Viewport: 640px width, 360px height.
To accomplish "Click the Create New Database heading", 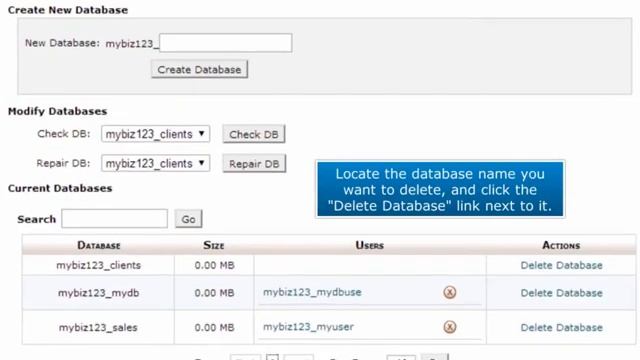I will (68, 10).
